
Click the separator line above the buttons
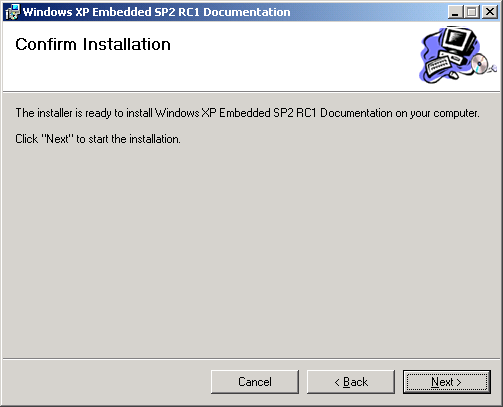click(x=251, y=359)
